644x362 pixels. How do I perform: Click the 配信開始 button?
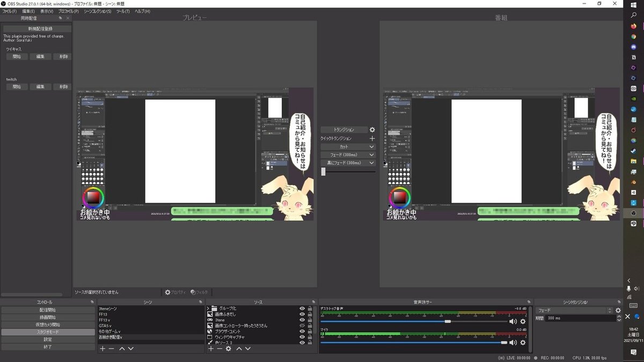pyautogui.click(x=48, y=310)
